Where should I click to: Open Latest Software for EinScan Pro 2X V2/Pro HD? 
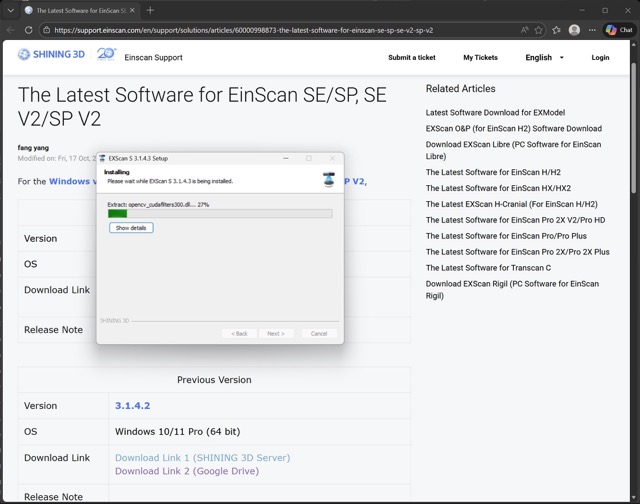click(515, 220)
